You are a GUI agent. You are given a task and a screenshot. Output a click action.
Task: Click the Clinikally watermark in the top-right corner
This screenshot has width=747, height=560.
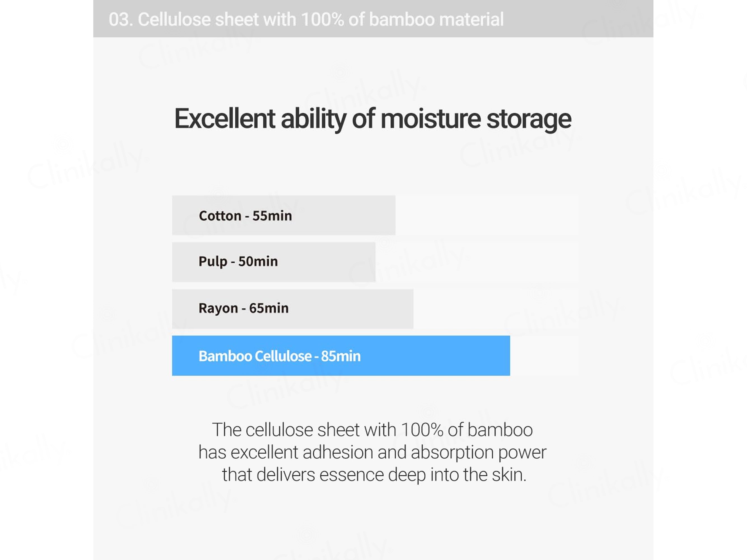pyautogui.click(x=638, y=22)
